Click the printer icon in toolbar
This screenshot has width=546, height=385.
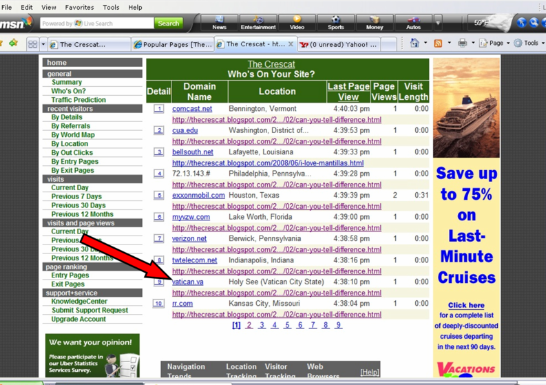click(462, 43)
